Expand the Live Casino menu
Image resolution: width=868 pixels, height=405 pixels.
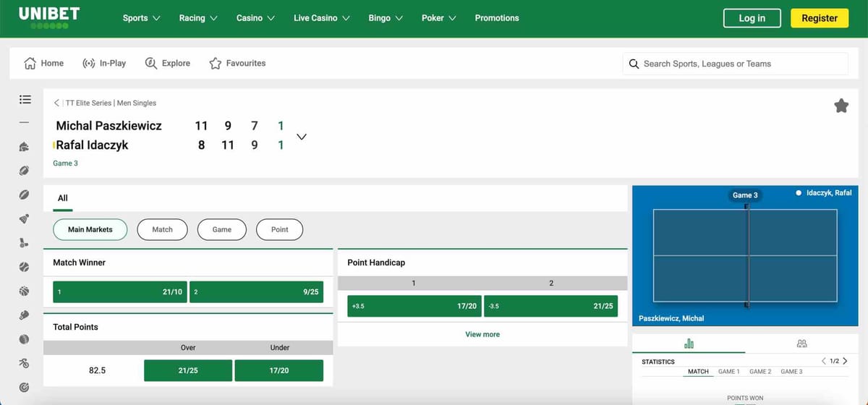pyautogui.click(x=322, y=18)
